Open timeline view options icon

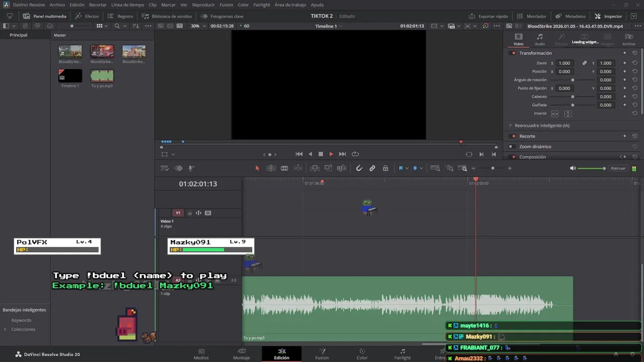click(x=164, y=168)
